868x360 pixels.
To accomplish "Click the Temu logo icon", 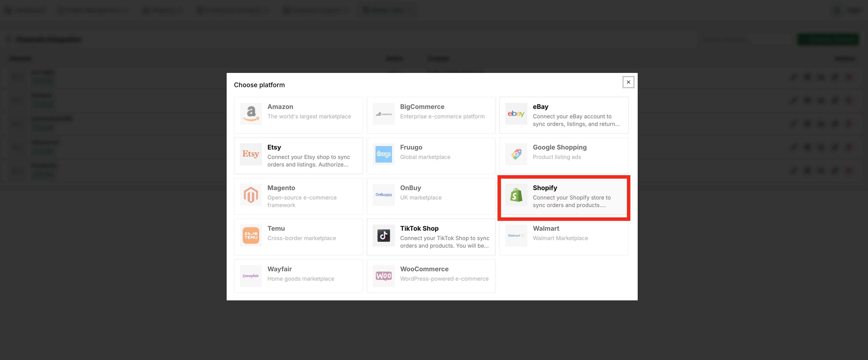I will coord(251,235).
